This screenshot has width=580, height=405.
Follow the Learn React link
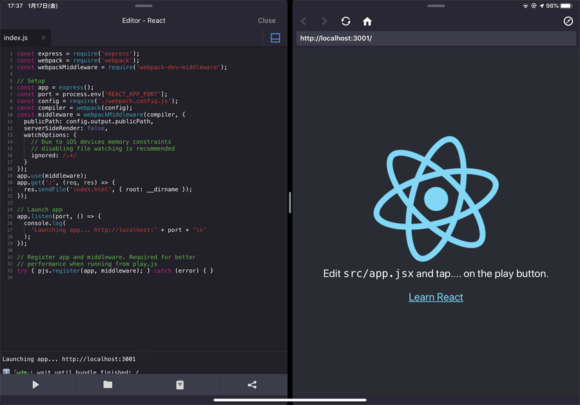[x=436, y=297]
